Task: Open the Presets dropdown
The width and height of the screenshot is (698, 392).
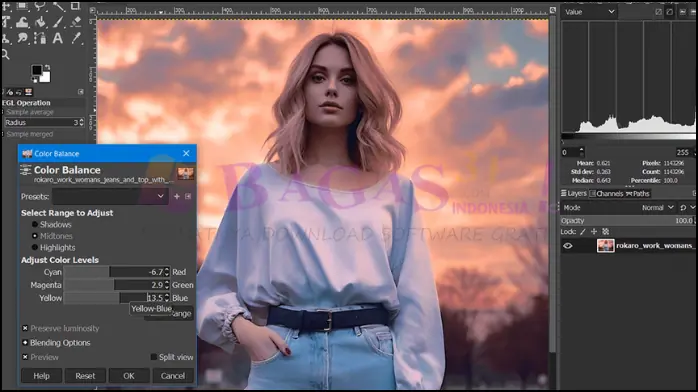Action: (x=110, y=196)
